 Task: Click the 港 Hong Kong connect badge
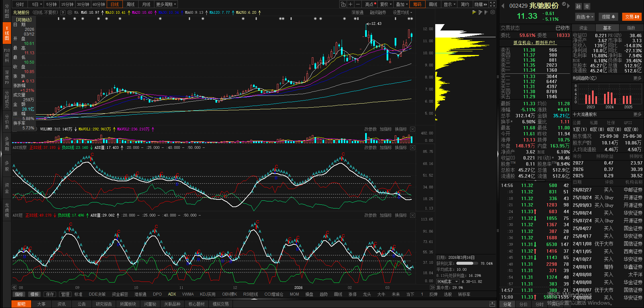point(587,6)
